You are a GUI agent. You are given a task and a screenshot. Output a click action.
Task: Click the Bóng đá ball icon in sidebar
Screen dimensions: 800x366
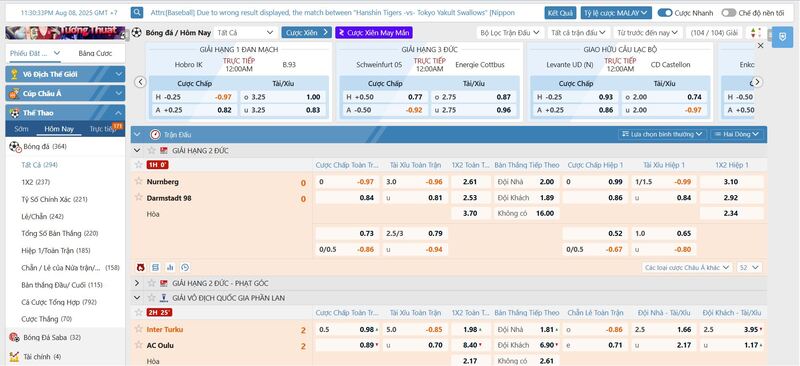click(x=15, y=147)
